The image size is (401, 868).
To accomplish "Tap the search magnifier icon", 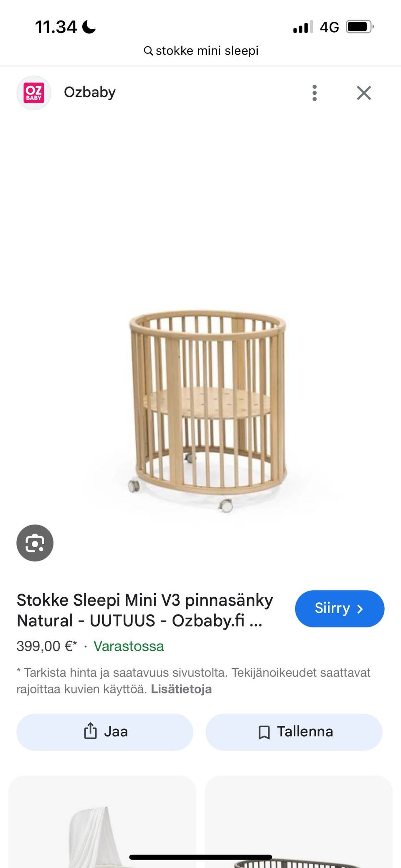I will [x=148, y=51].
